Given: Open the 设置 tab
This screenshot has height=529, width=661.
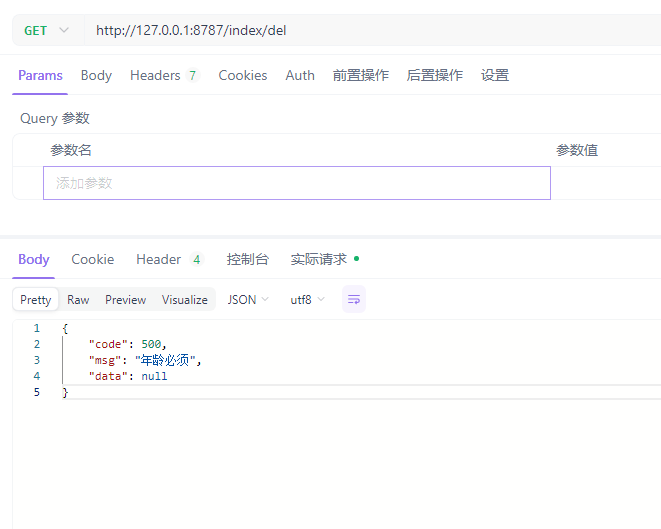Looking at the screenshot, I should [x=494, y=75].
